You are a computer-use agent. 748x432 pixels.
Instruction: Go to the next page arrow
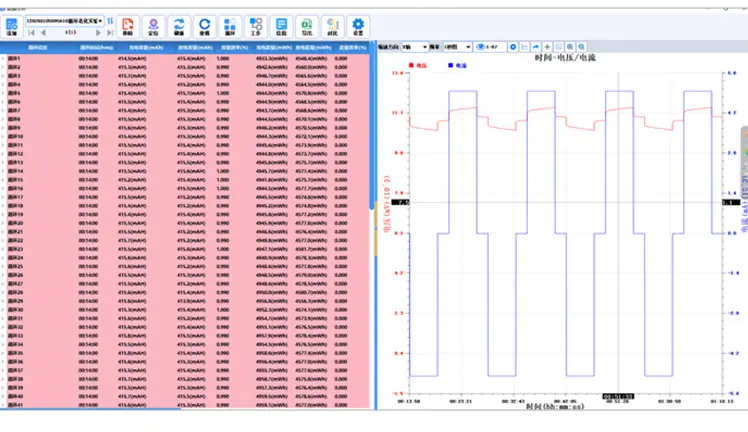[98, 32]
